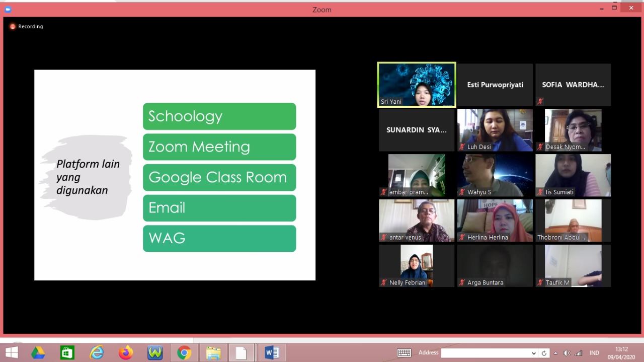The width and height of the screenshot is (644, 362).
Task: Select Sri Yani's active speaker video tile
Action: pyautogui.click(x=417, y=85)
